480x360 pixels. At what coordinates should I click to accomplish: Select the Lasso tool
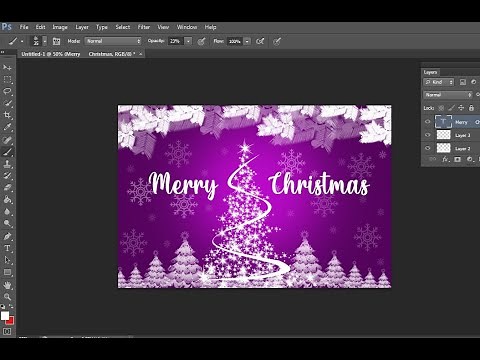7,91
